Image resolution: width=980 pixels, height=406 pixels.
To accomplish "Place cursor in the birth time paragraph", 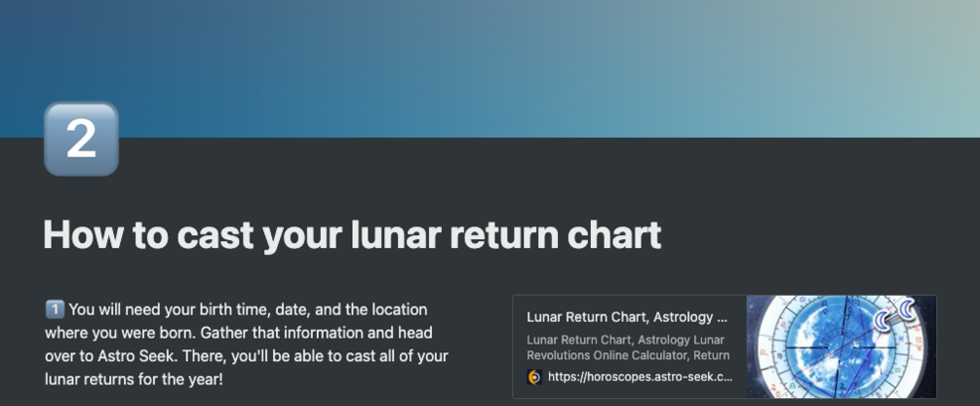I will pos(244,333).
